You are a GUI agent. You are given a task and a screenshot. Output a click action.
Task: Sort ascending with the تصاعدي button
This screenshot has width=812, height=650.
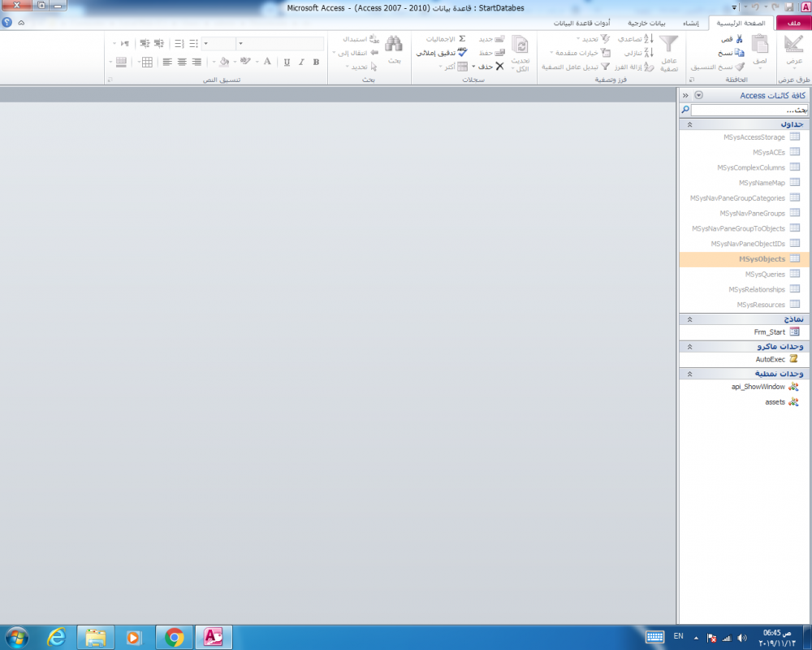(637, 39)
